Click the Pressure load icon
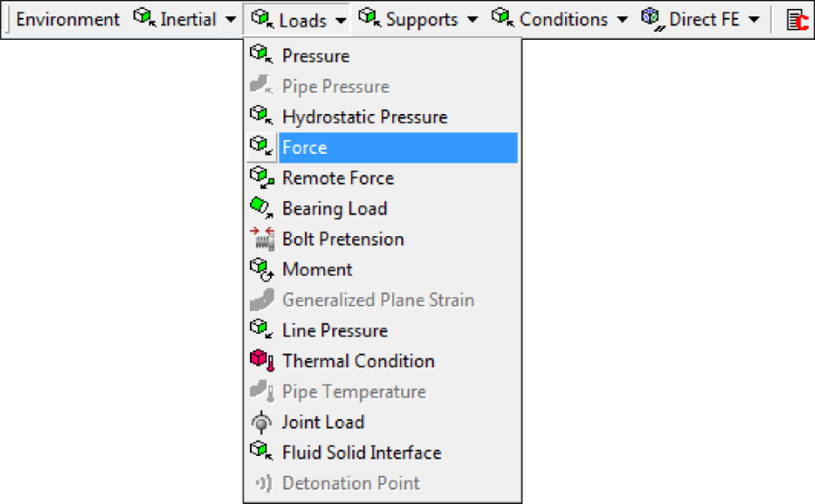 [261, 54]
